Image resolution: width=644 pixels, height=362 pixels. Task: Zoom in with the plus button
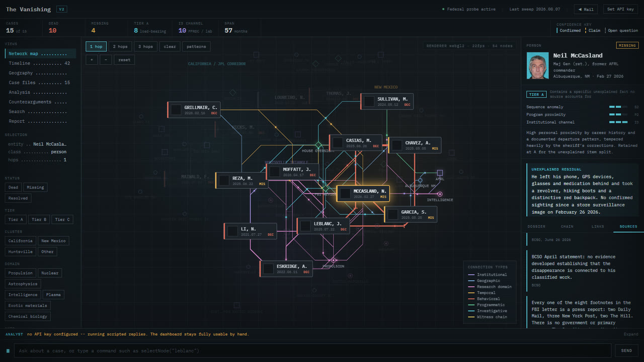92,60
